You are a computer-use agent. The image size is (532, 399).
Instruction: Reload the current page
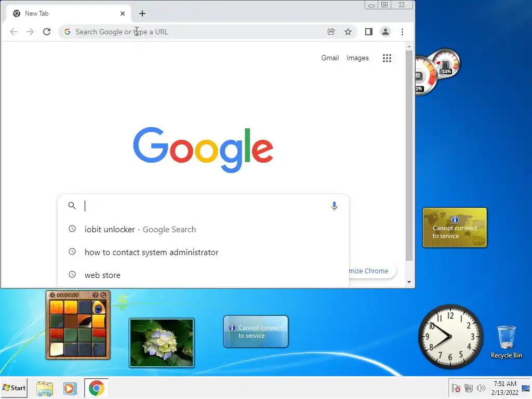[47, 32]
